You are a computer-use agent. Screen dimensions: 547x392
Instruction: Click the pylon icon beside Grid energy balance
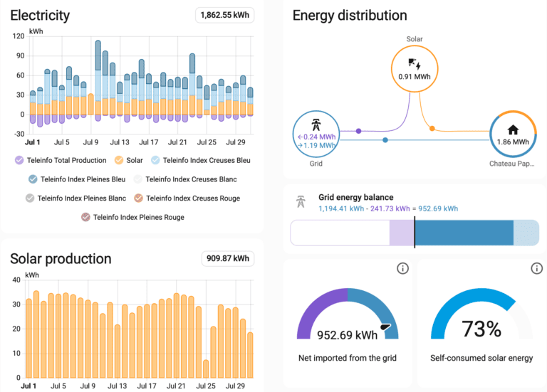pos(301,201)
